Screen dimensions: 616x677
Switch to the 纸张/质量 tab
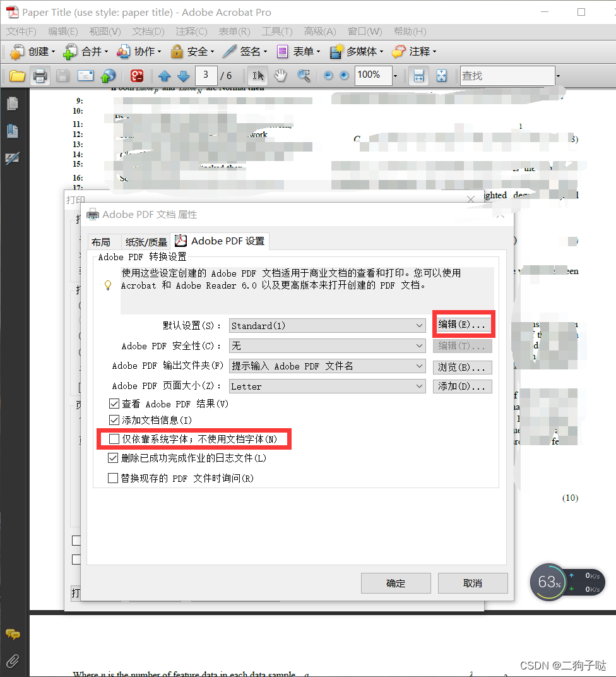coord(146,241)
